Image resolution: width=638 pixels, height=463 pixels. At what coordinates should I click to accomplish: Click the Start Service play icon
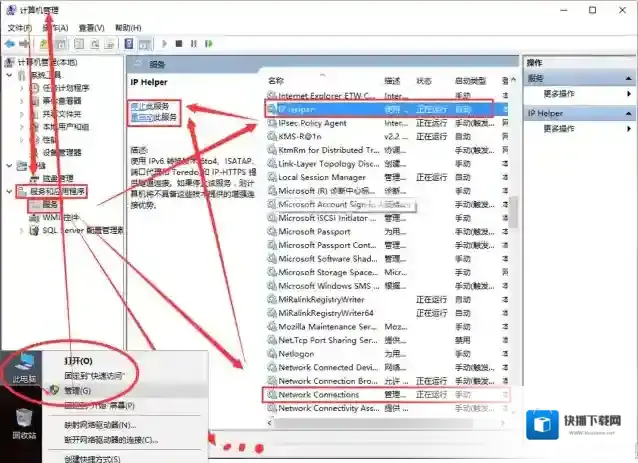tap(164, 44)
